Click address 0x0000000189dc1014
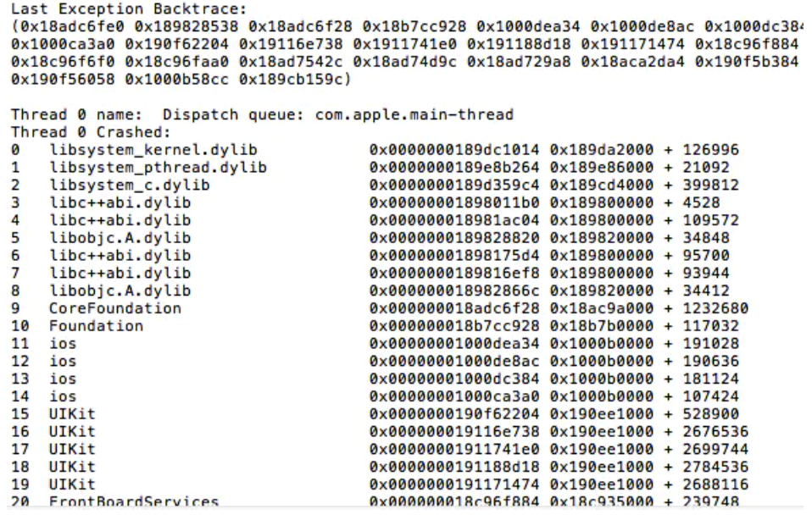The width and height of the screenshot is (812, 520). pyautogui.click(x=454, y=150)
